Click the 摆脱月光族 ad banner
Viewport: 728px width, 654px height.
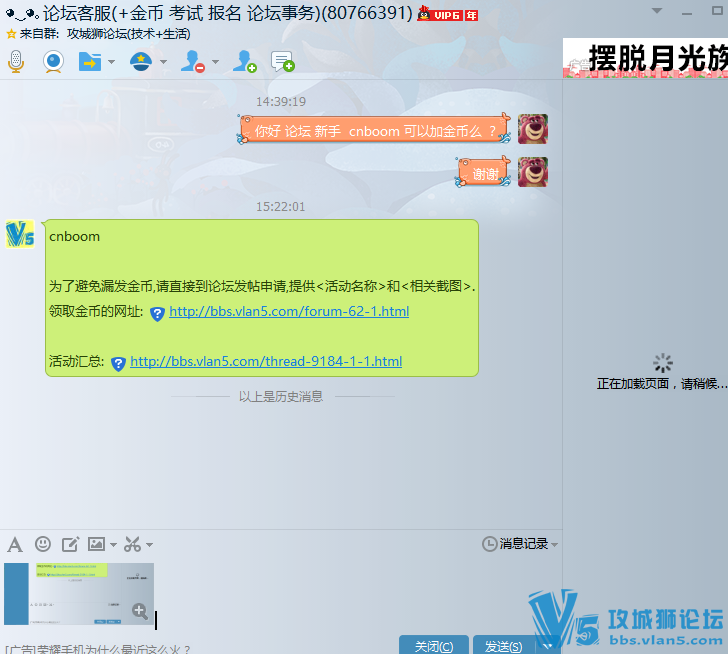tap(645, 58)
